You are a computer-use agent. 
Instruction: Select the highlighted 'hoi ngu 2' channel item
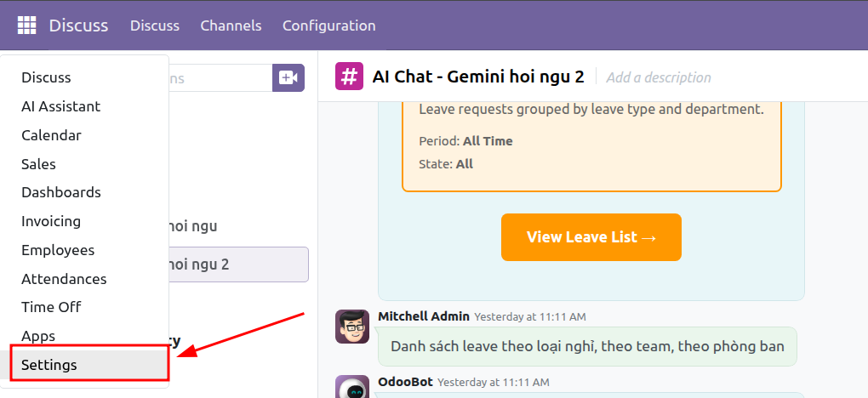[238, 264]
